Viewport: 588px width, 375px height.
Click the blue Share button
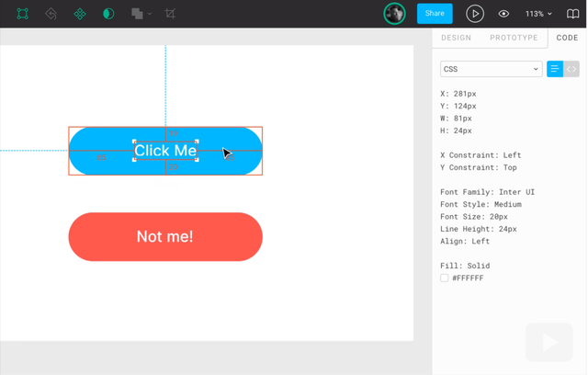pyautogui.click(x=435, y=14)
